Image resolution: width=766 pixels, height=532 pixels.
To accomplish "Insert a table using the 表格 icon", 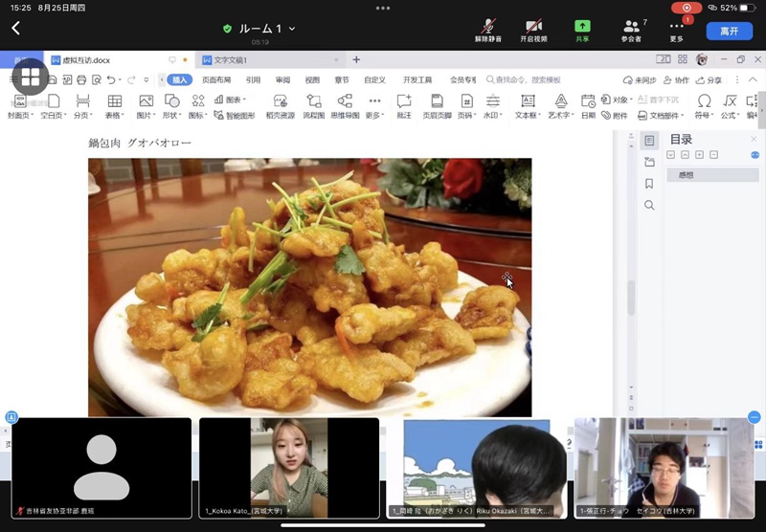I will [114, 105].
